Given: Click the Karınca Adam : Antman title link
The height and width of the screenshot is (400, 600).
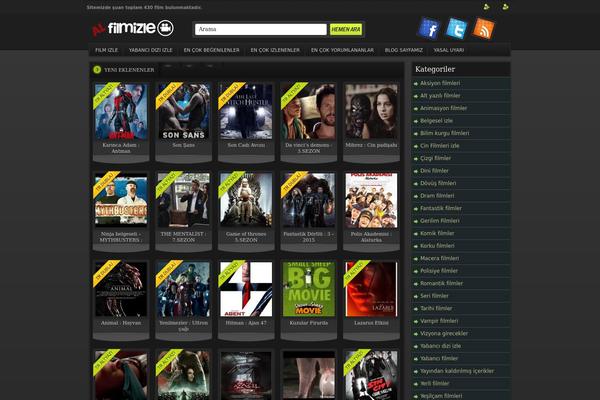Looking at the screenshot, I should [121, 148].
